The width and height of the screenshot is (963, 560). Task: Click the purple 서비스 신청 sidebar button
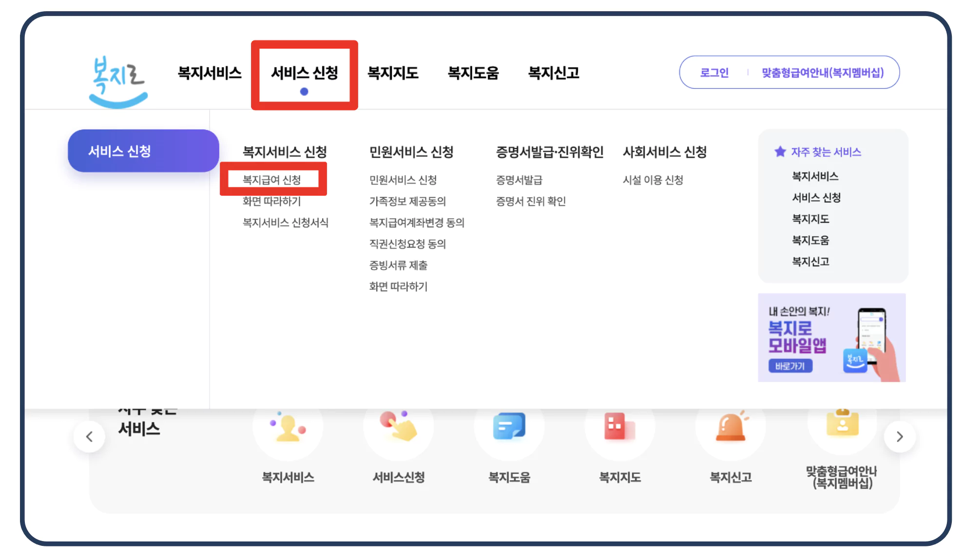tap(143, 151)
